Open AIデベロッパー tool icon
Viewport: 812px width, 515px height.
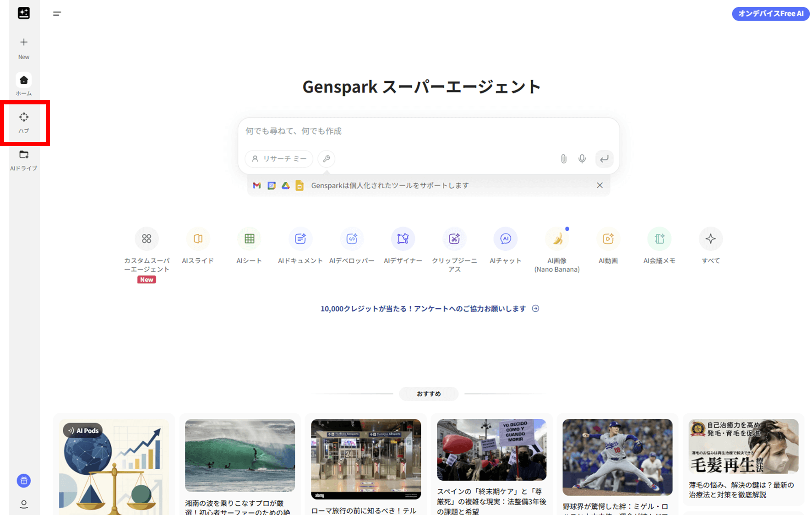coord(352,239)
